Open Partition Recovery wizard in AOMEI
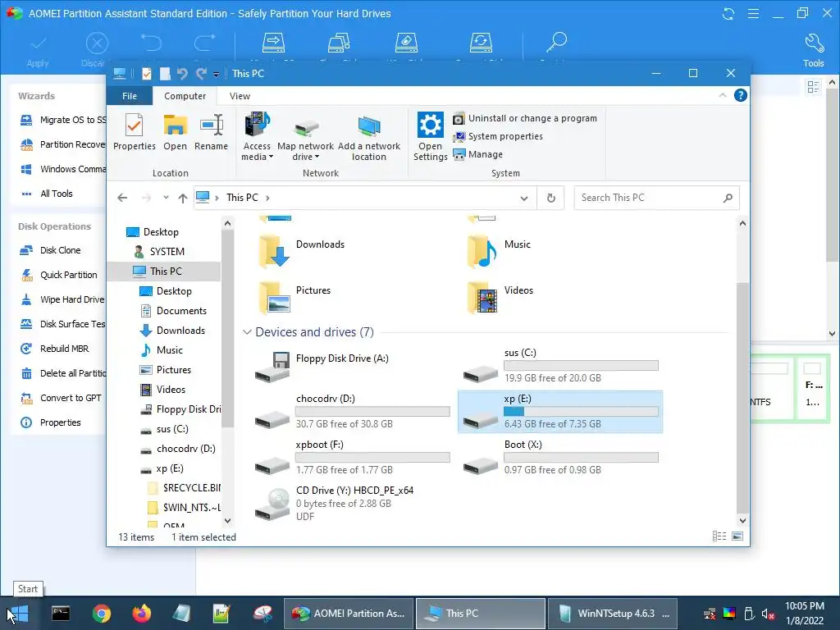The width and height of the screenshot is (840, 630). coord(63,144)
